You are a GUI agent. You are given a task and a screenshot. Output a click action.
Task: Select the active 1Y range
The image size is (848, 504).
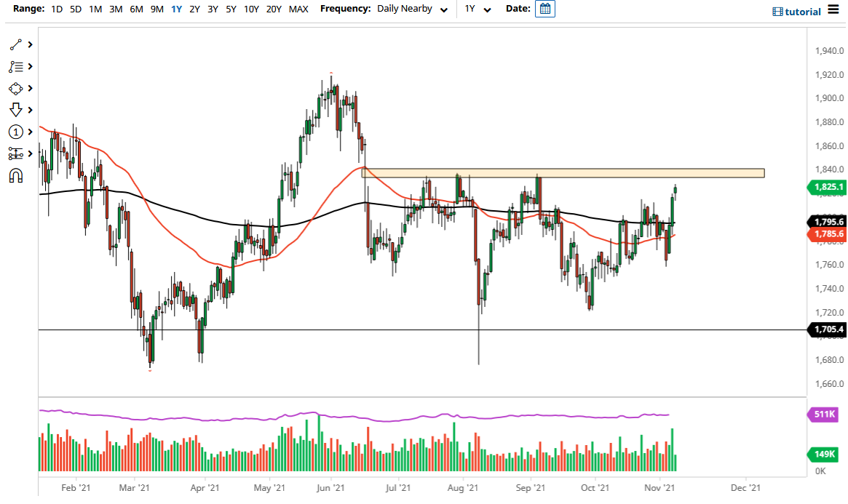[x=176, y=9]
